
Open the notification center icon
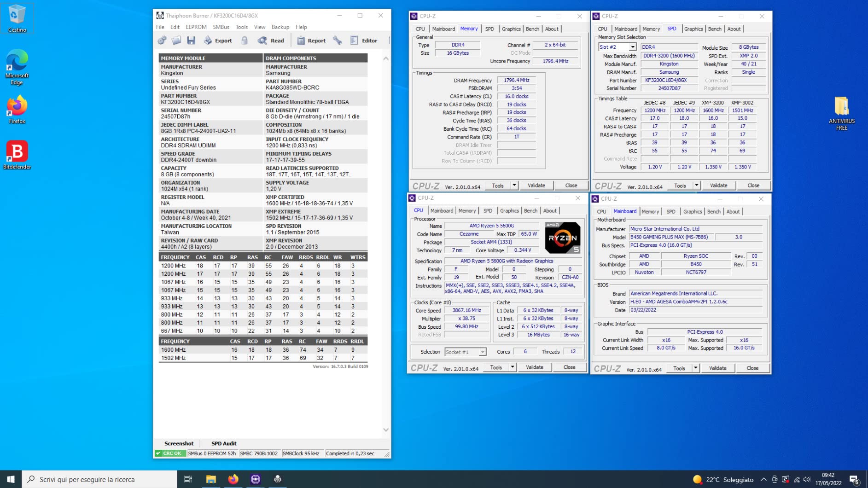(854, 479)
